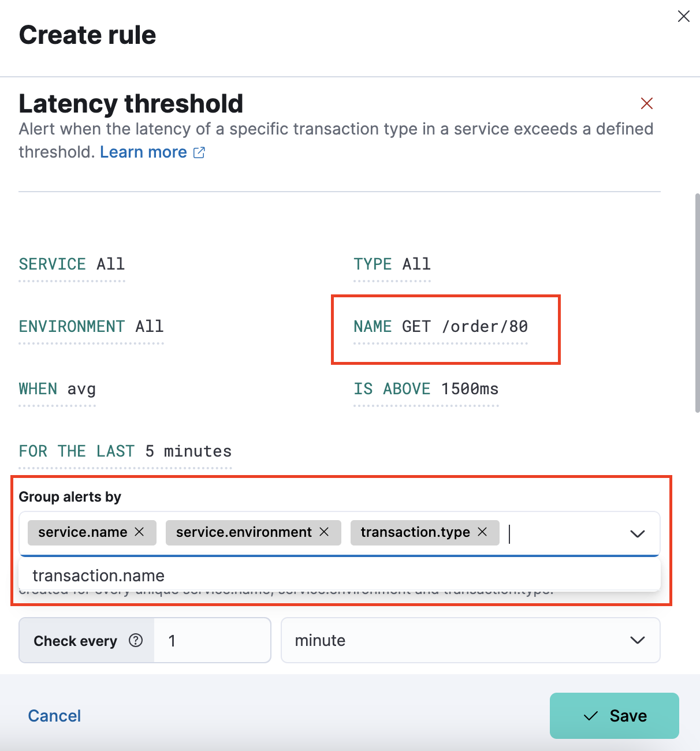Toggle the Group alerts by dropdown arrow

pyautogui.click(x=637, y=533)
